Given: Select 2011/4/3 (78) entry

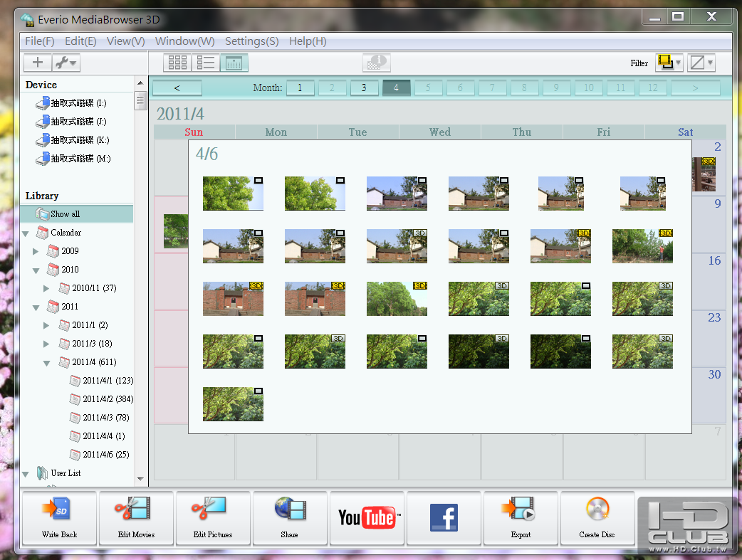Looking at the screenshot, I should point(100,417).
